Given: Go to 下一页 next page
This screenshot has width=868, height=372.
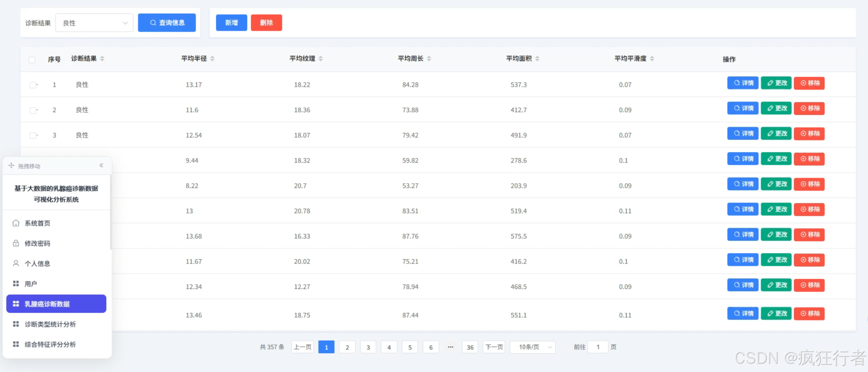Looking at the screenshot, I should [494, 347].
